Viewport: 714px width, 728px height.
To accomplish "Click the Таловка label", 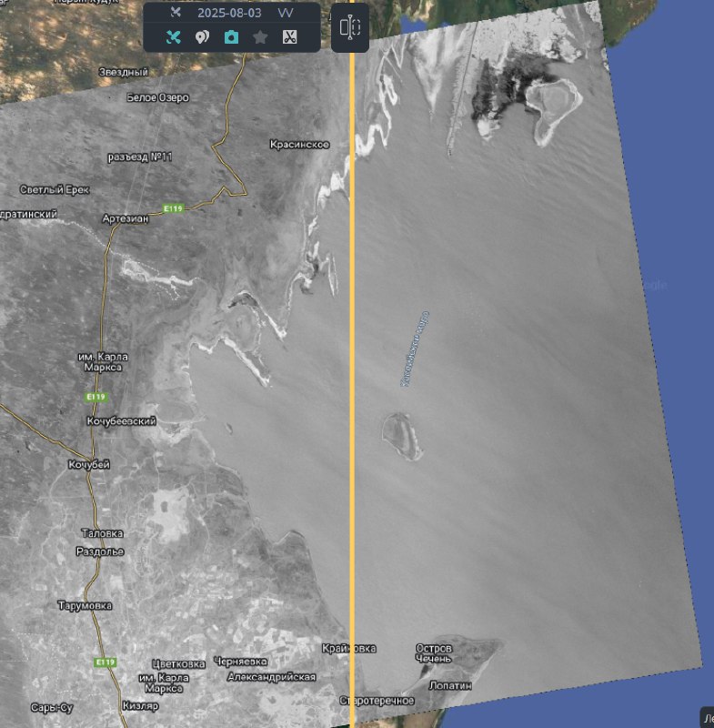I will pos(102,533).
